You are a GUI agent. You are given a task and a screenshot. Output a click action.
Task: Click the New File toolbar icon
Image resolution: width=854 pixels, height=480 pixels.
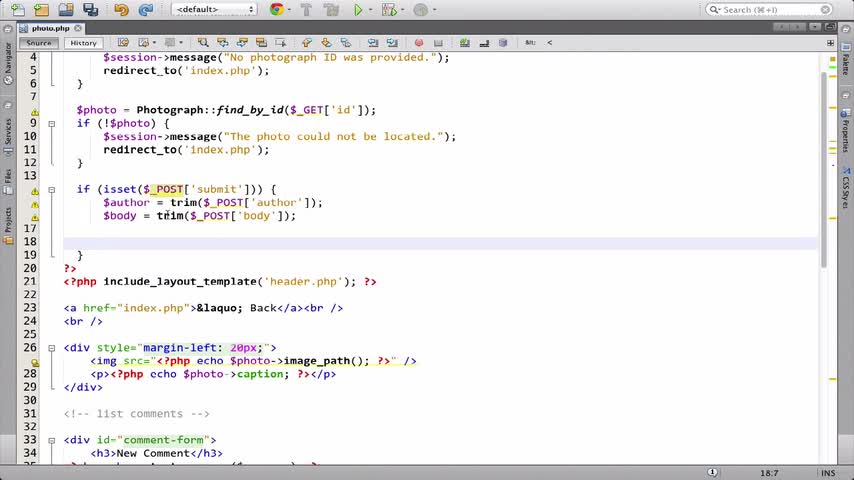pyautogui.click(x=18, y=9)
